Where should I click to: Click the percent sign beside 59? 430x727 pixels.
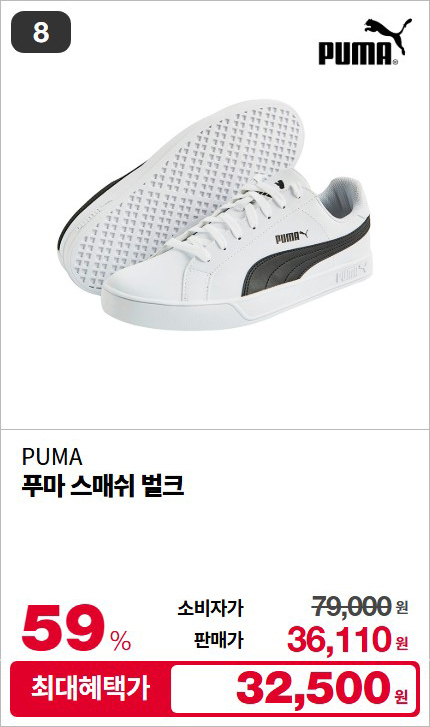[x=121, y=640]
